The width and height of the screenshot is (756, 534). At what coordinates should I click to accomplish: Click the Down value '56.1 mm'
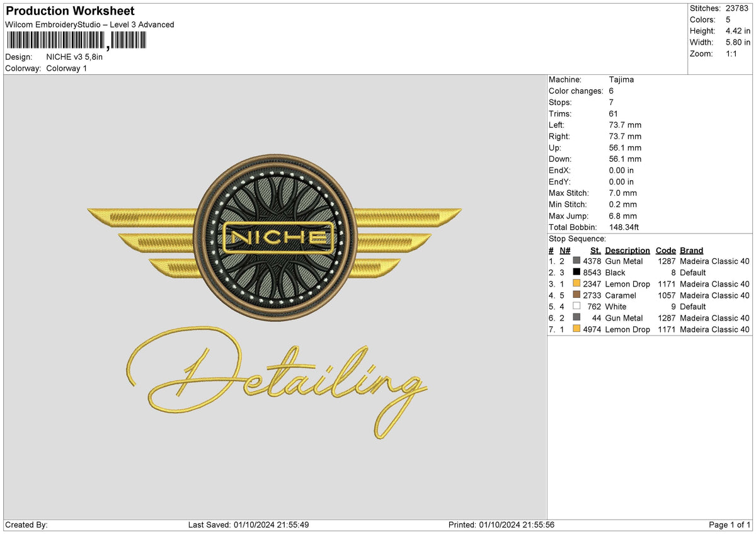point(625,159)
